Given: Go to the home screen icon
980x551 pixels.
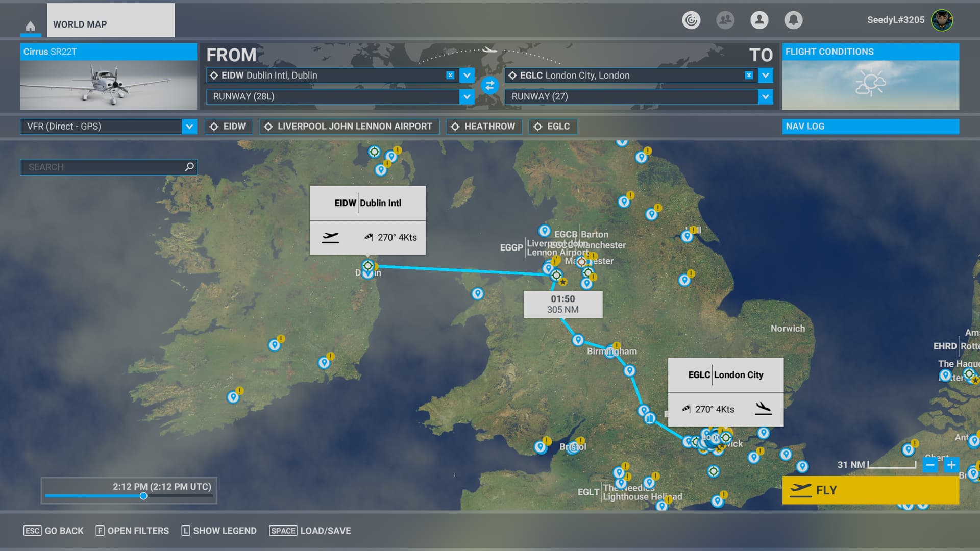Looking at the screenshot, I should [31, 26].
